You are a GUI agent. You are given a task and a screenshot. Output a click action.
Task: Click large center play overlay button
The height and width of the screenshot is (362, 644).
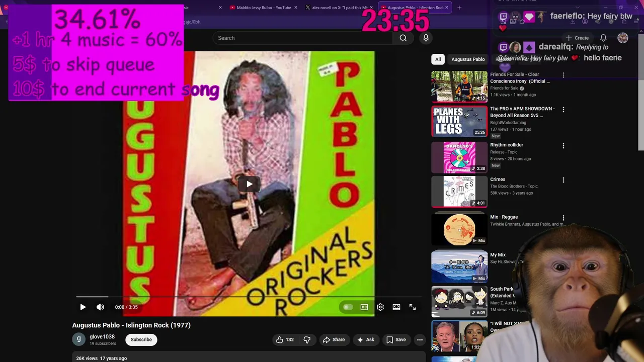(250, 184)
